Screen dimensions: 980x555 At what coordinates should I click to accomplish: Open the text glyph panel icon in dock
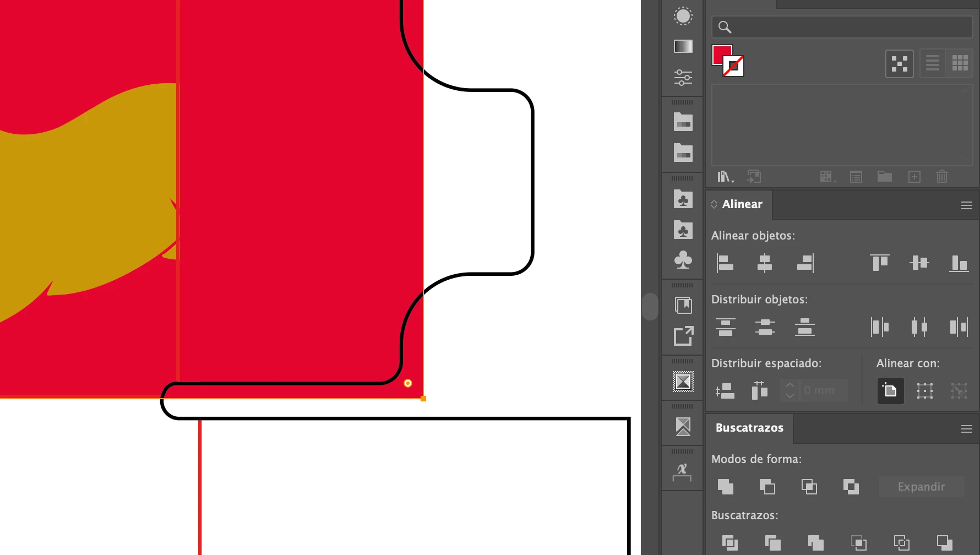click(682, 472)
